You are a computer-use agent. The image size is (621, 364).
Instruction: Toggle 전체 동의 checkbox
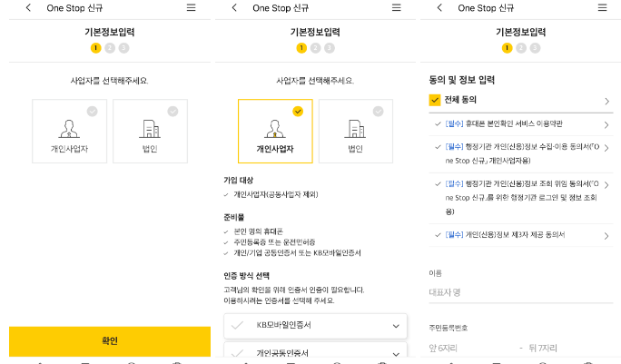point(435,100)
